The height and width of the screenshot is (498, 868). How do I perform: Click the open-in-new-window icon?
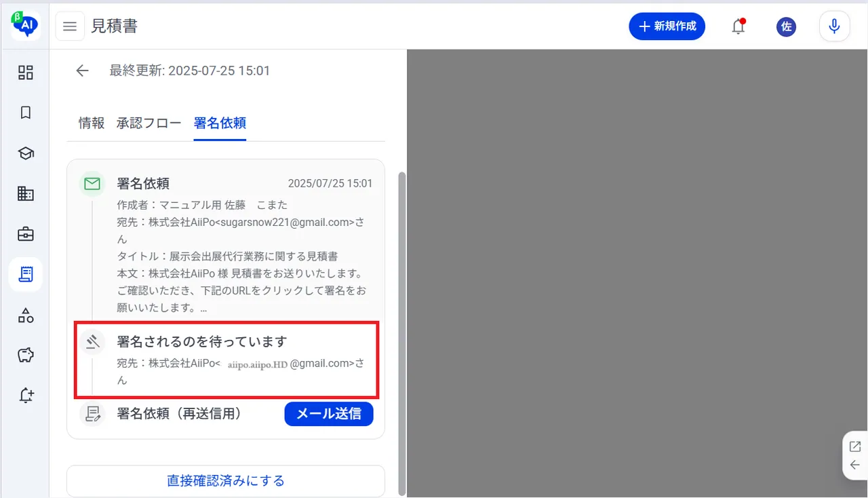coord(855,446)
